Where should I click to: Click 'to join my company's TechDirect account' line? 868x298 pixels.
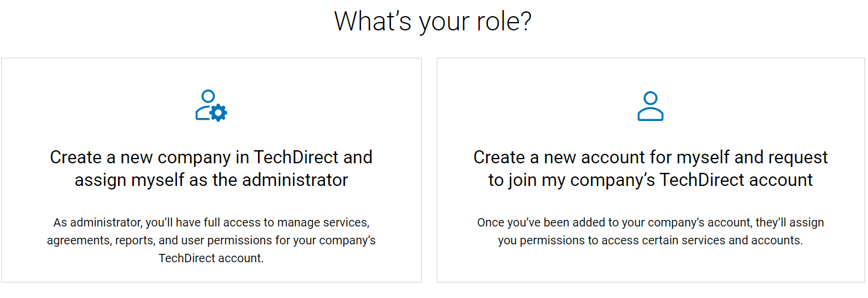[651, 179]
